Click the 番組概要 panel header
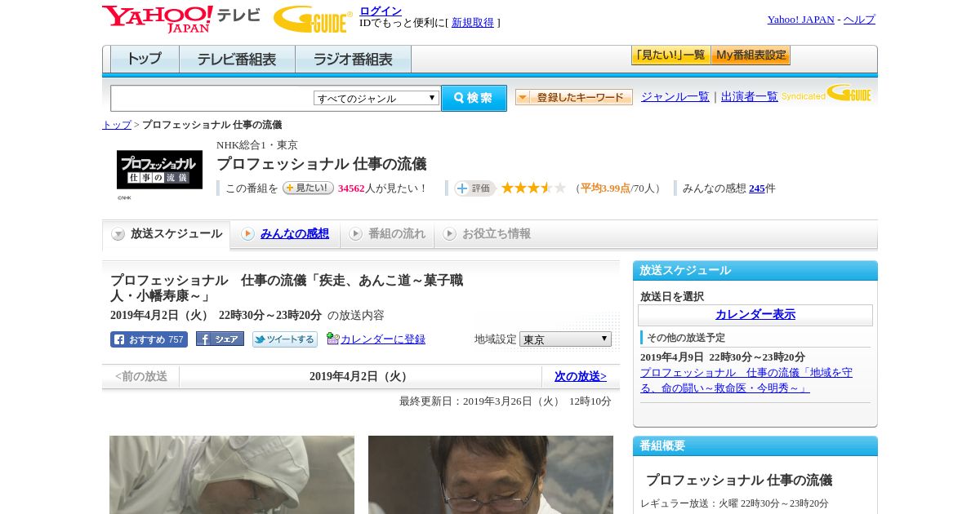980x514 pixels. 755,446
